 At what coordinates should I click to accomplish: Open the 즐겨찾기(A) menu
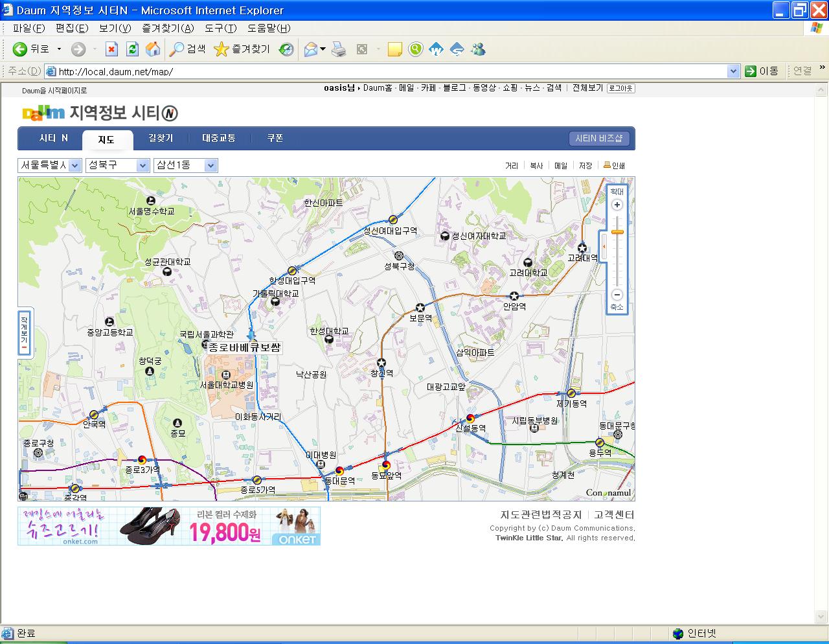pyautogui.click(x=168, y=28)
